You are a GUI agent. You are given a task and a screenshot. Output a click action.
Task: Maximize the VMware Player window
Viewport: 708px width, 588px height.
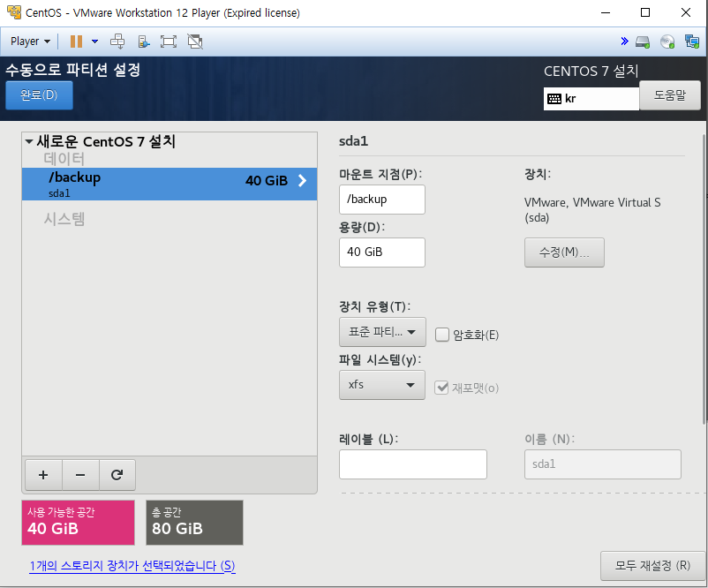pos(645,12)
